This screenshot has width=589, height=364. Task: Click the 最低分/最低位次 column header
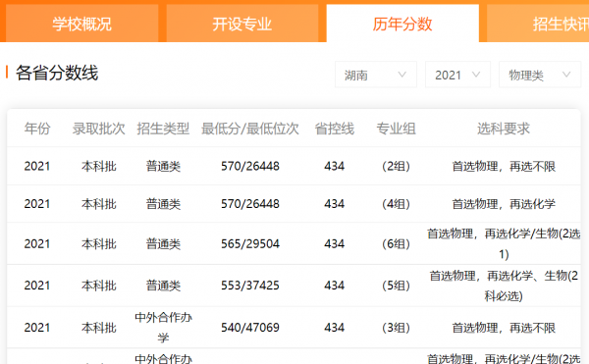pyautogui.click(x=250, y=129)
